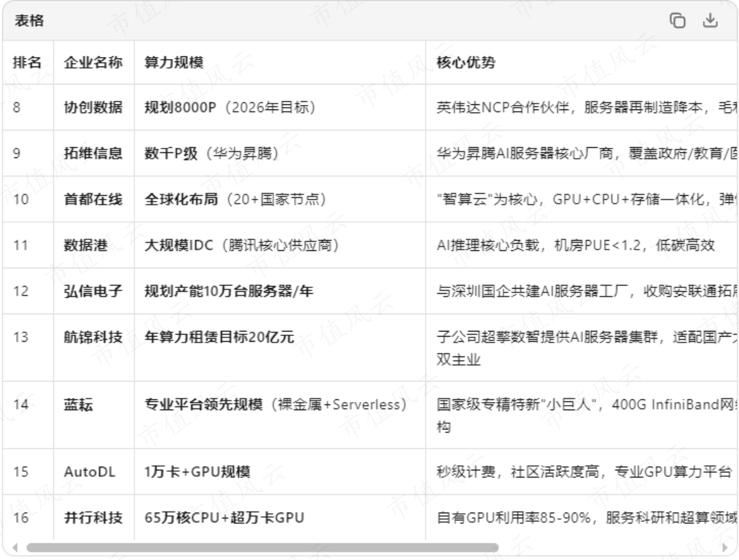Click the scroll-left arrow on the scrollbar
739x560 pixels.
coord(15,547)
